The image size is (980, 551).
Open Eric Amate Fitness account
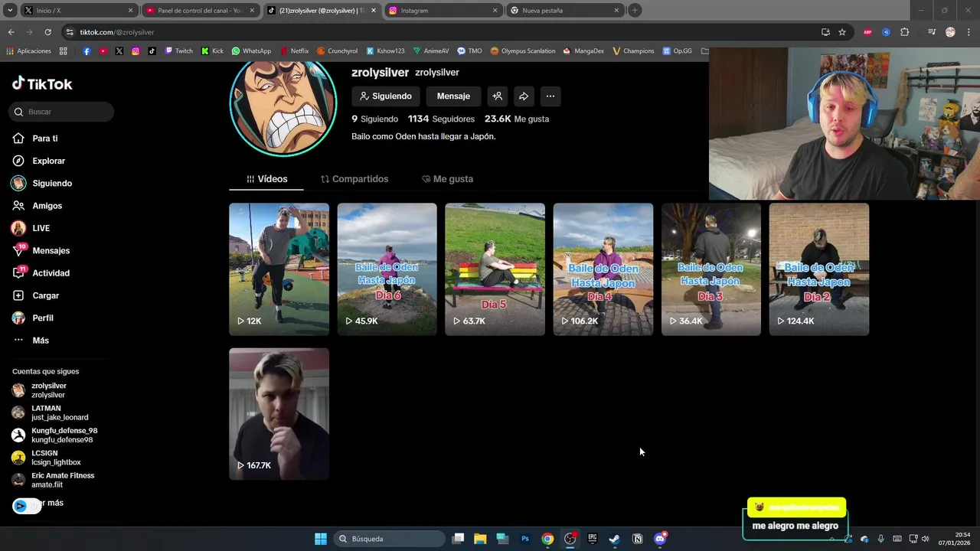pos(54,480)
